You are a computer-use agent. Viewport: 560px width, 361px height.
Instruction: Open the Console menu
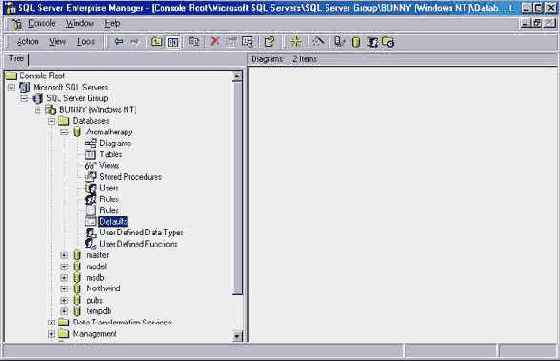coord(42,24)
